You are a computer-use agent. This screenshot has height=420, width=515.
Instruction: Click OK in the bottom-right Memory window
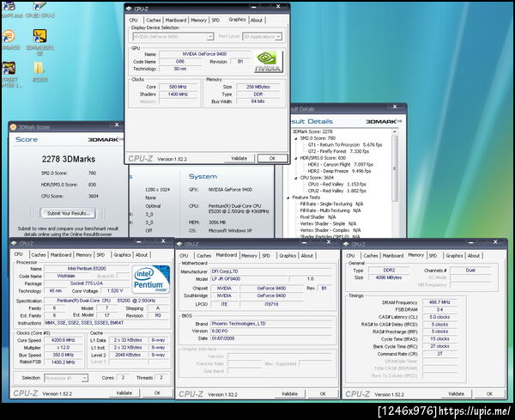[489, 393]
